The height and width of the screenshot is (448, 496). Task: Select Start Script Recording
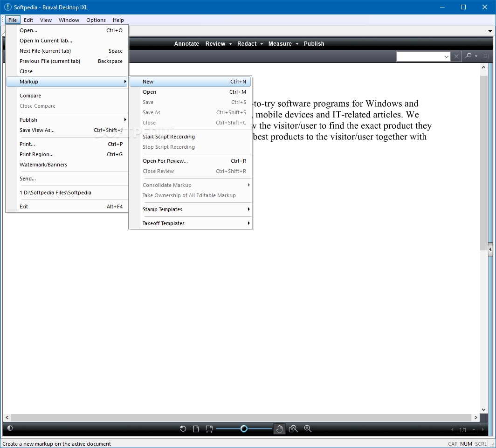[x=190, y=137]
